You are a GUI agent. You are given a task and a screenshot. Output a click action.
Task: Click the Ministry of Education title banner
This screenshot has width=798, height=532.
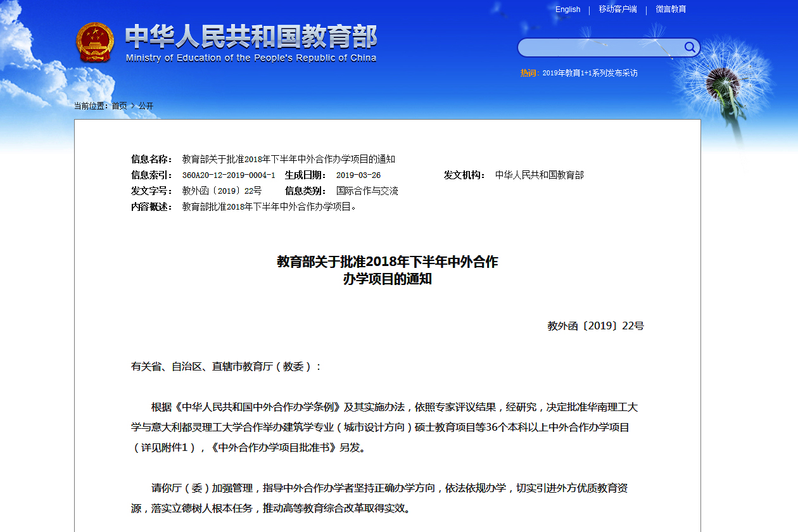tap(251, 43)
